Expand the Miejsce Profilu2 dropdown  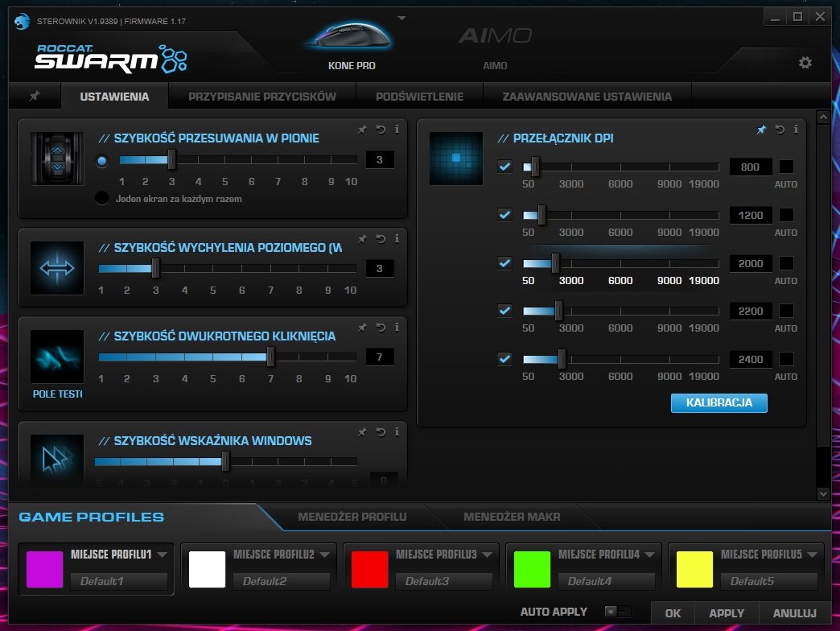(x=324, y=555)
